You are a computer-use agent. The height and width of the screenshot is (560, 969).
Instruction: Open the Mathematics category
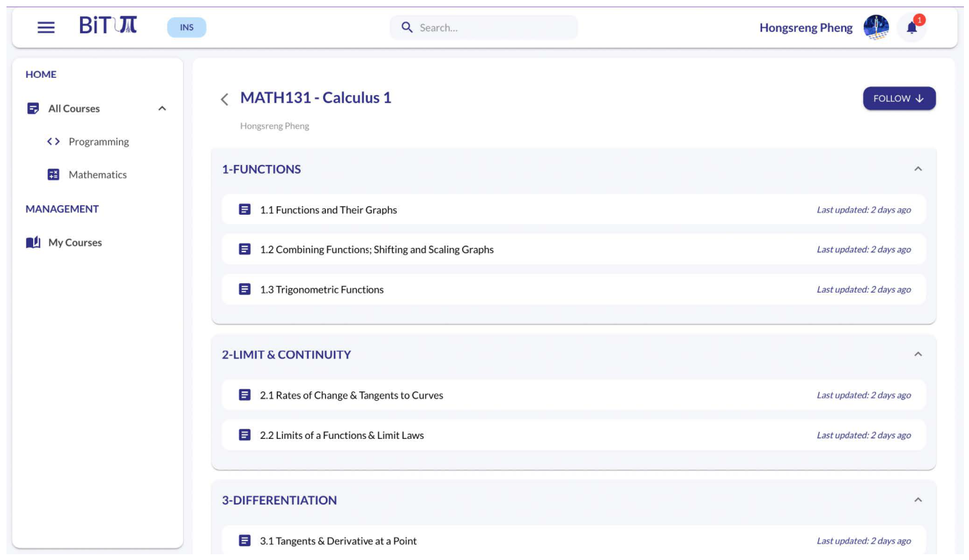coord(97,174)
